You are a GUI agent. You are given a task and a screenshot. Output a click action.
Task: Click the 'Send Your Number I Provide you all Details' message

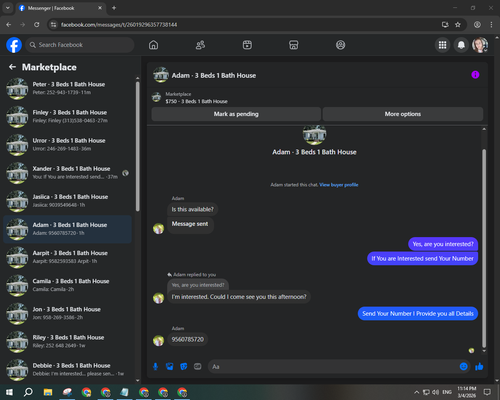click(x=418, y=314)
